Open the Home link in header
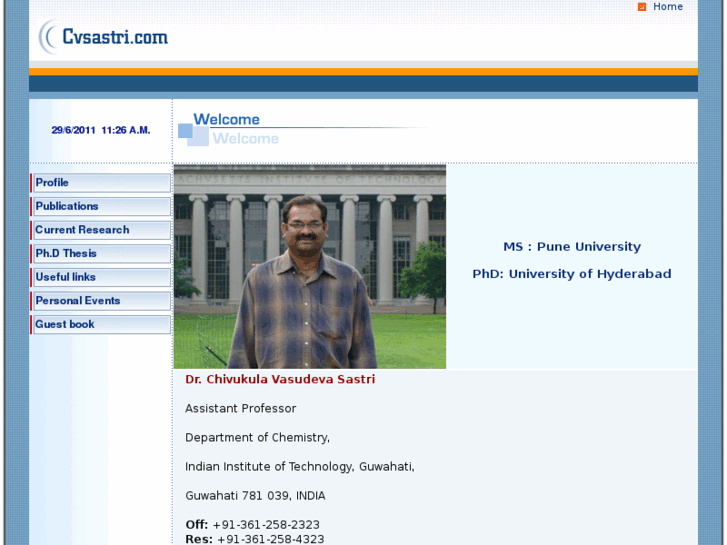The width and height of the screenshot is (727, 545). click(x=668, y=6)
